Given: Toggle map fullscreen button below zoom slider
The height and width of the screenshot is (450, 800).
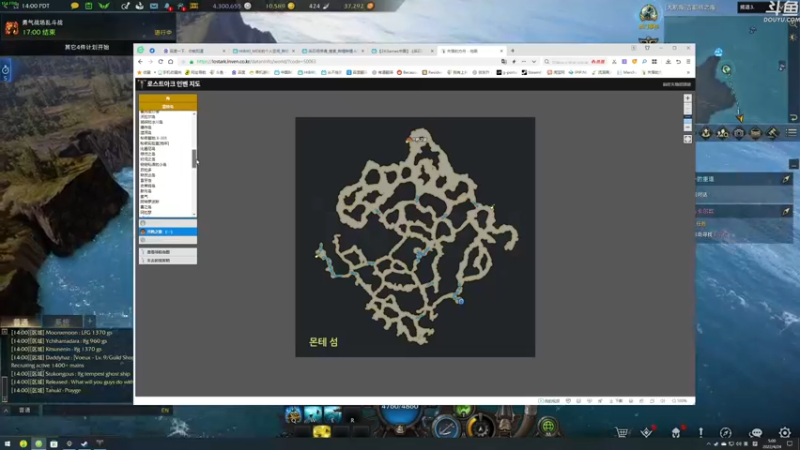Looking at the screenshot, I should coord(688,139).
